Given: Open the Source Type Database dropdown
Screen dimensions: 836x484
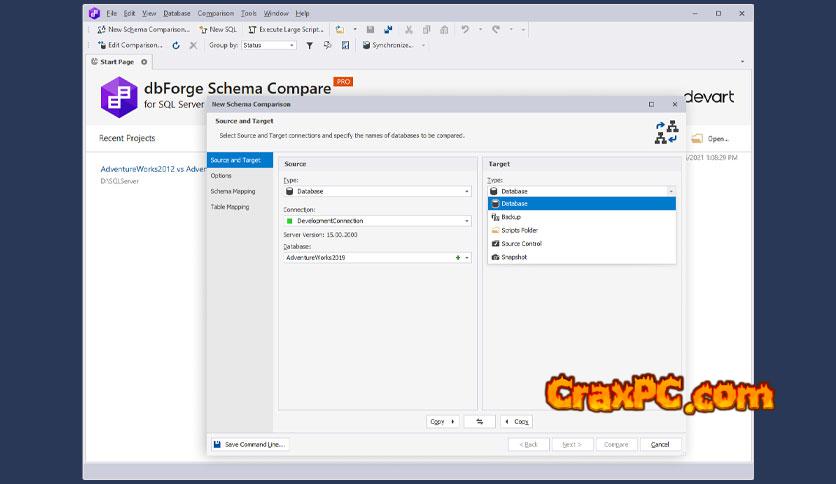Looking at the screenshot, I should point(377,191).
